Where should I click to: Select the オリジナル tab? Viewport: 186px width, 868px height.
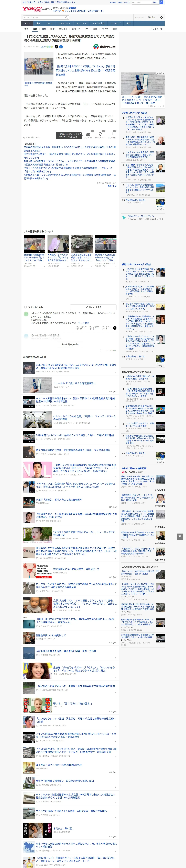pos(81,24)
